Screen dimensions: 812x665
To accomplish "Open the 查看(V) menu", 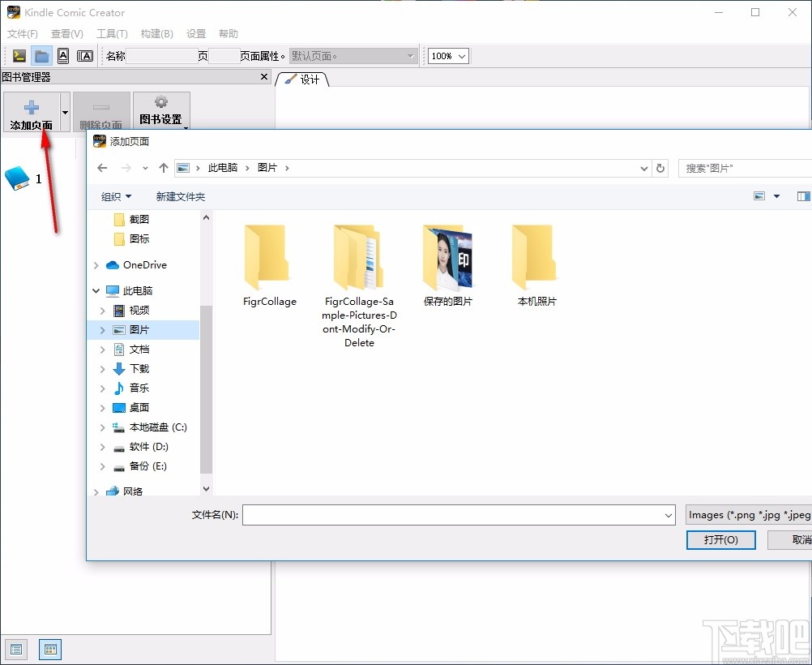I will pyautogui.click(x=66, y=34).
